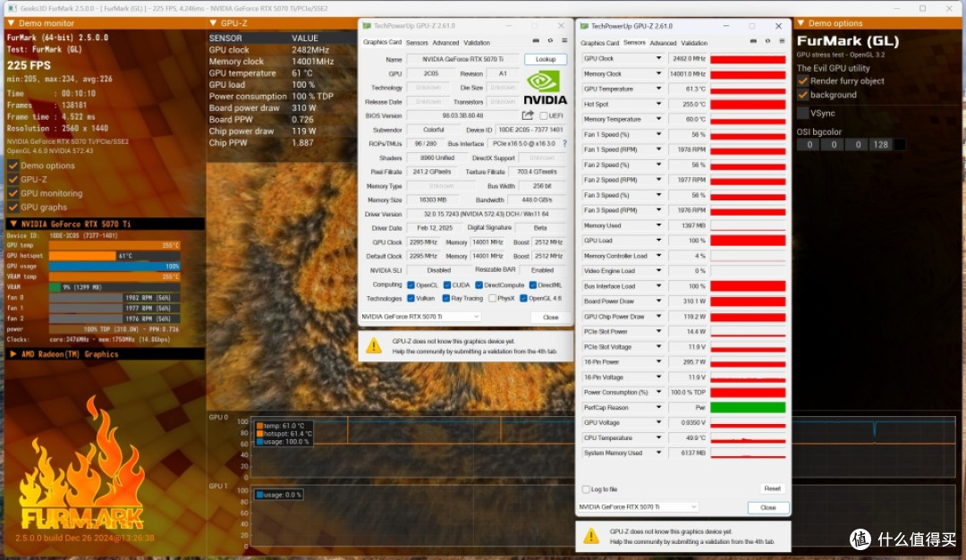Click the GPU 0 usage graph legend

(284, 434)
